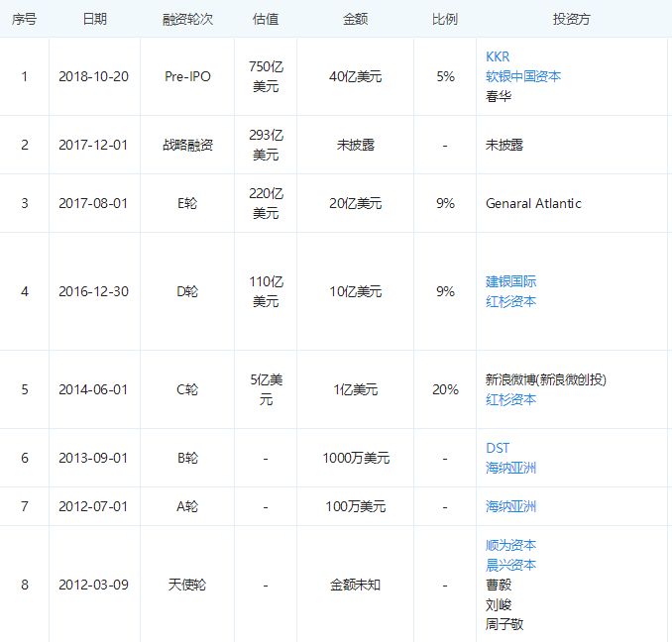Select the Pre-IPO round cell
The image size is (672, 642).
pos(187,76)
